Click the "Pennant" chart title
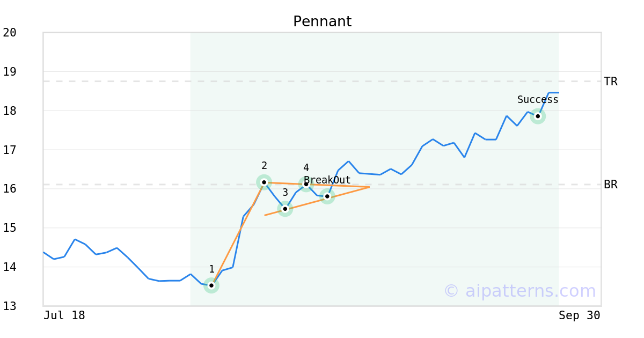Screen dimensions: 644x338 point(322,21)
